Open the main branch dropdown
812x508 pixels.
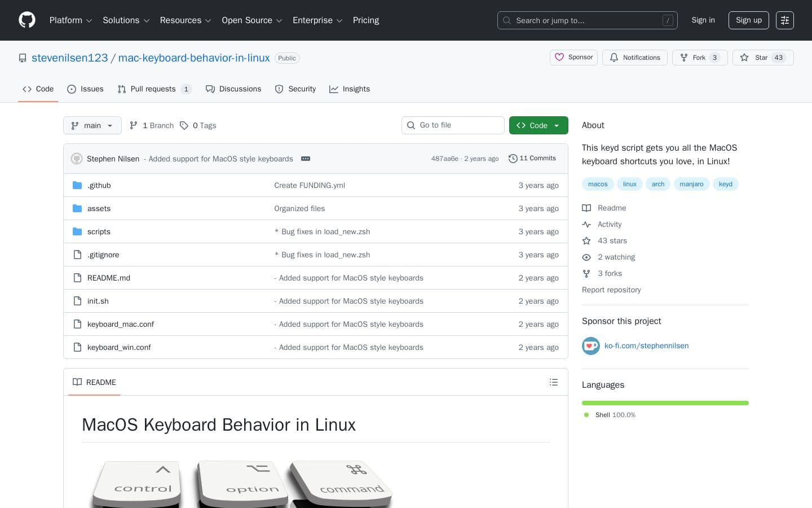(x=92, y=125)
